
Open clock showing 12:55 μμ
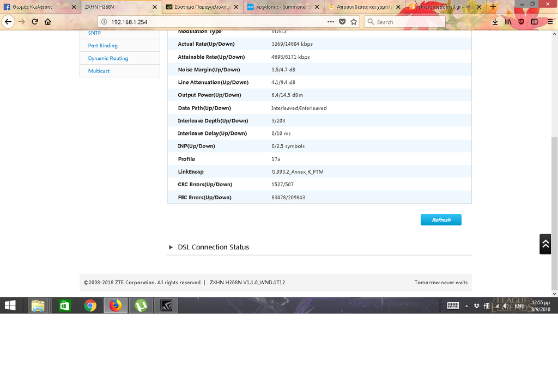pos(541,305)
